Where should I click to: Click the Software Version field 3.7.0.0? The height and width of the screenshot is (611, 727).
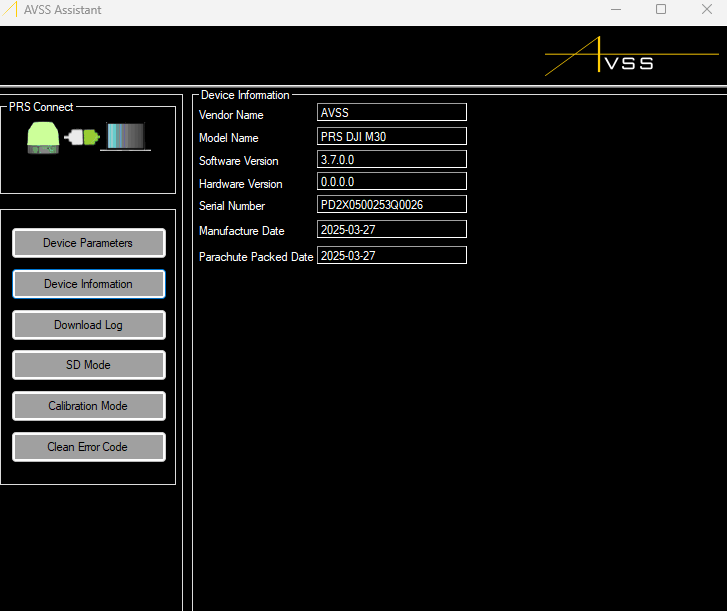click(392, 159)
